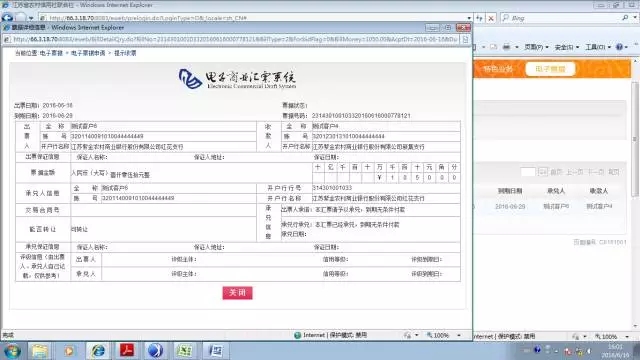
Task: Open the Excel taskbar icon
Action: tap(184, 351)
